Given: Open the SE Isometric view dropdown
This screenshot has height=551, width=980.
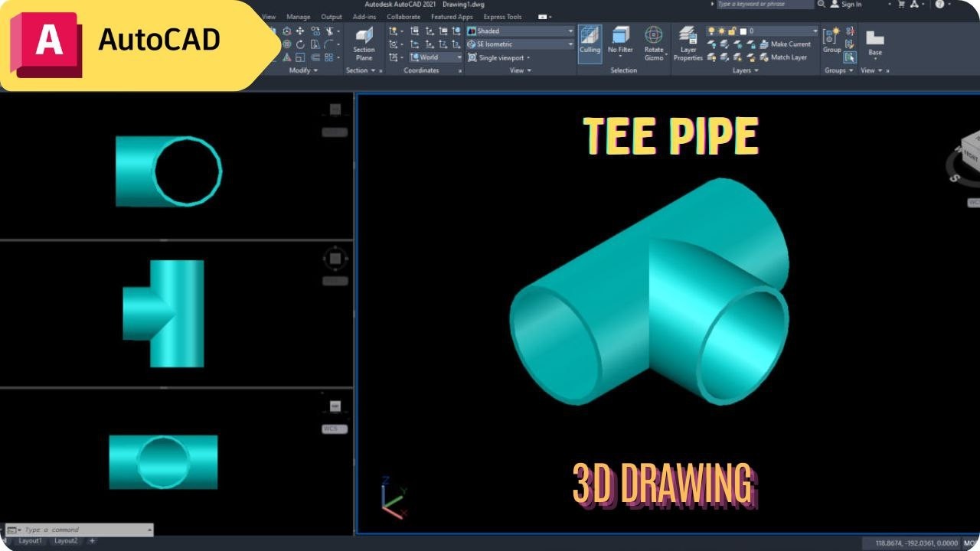Looking at the screenshot, I should click(570, 44).
